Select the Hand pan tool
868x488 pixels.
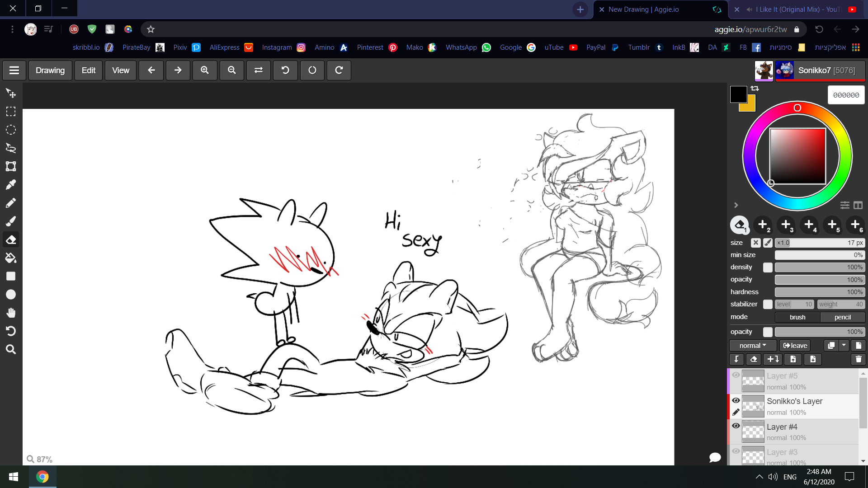11,313
